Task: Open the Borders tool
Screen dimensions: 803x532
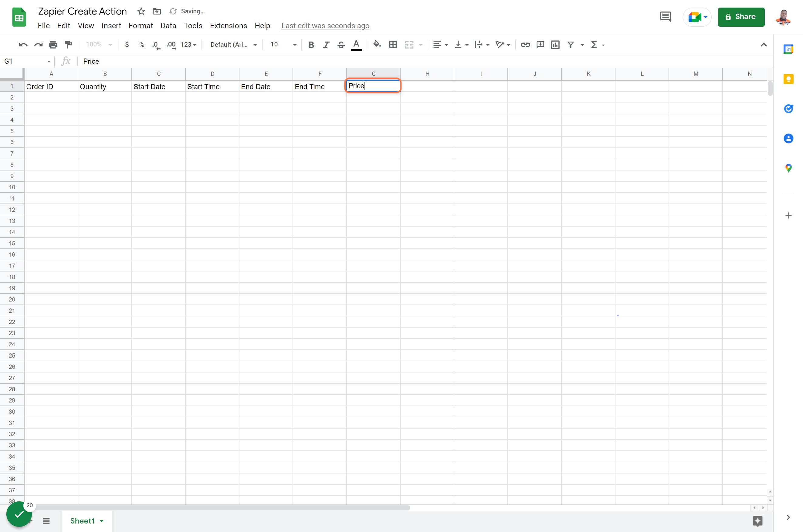Action: pos(393,45)
